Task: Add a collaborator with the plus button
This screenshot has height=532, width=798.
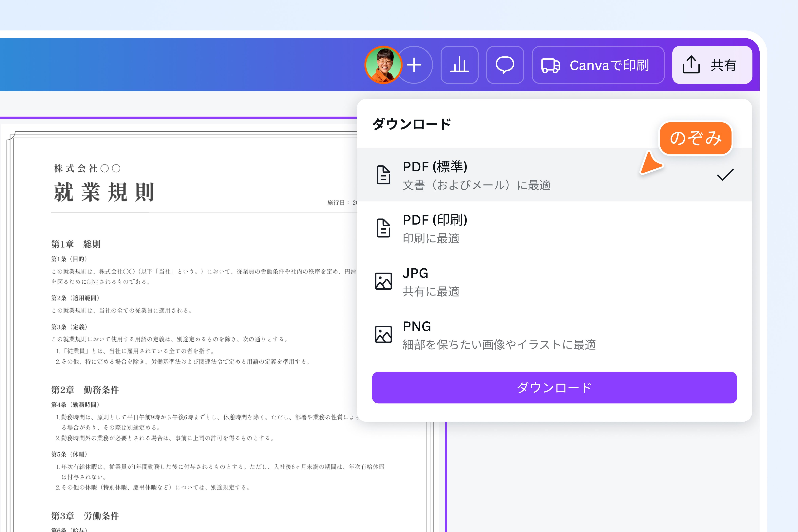Action: [415, 65]
